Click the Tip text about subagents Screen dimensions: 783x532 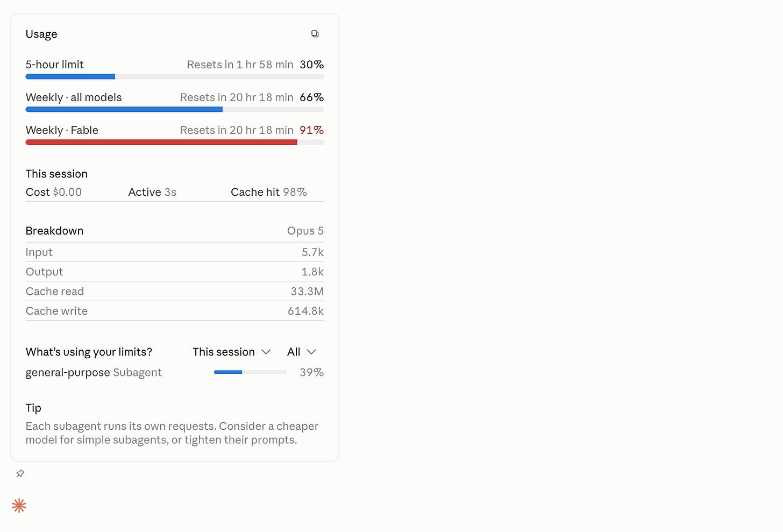[x=172, y=433]
